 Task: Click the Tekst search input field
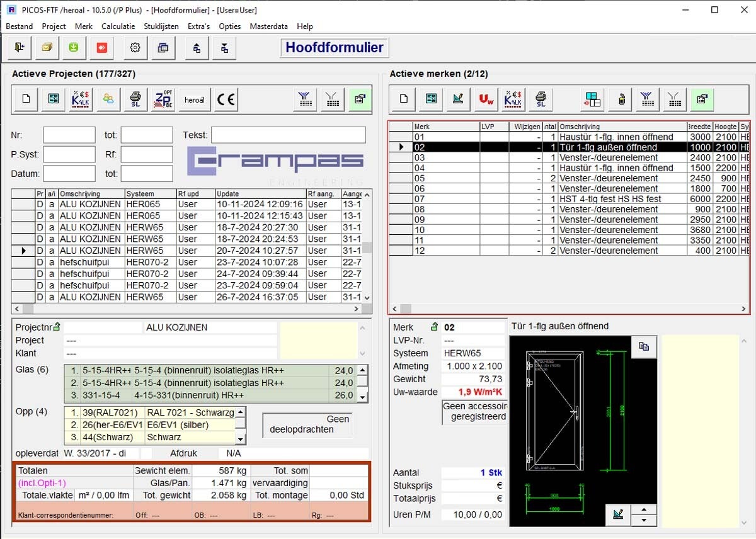(288, 135)
